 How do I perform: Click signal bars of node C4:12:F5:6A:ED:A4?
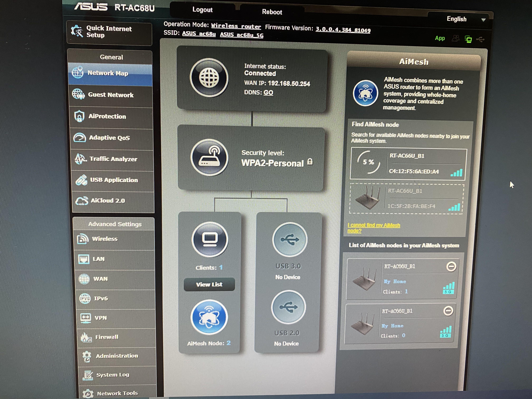(x=456, y=173)
